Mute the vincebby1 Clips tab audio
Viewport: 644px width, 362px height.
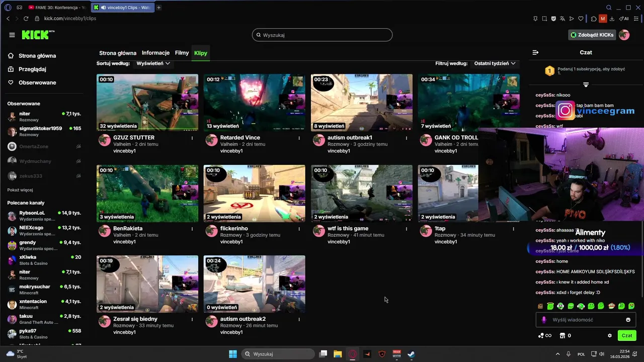click(x=103, y=8)
